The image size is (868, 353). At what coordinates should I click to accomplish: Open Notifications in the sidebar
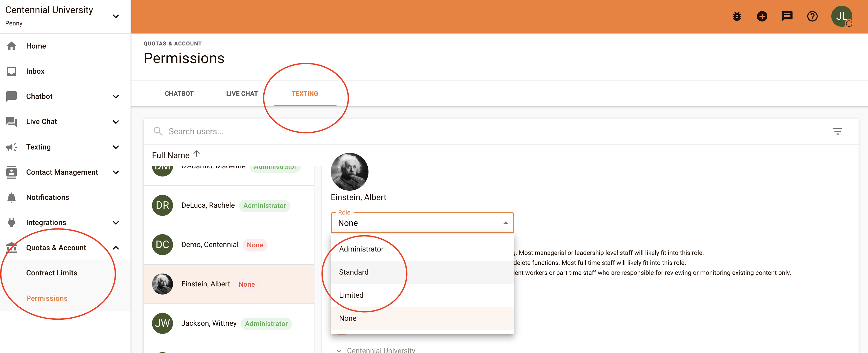[x=47, y=197]
